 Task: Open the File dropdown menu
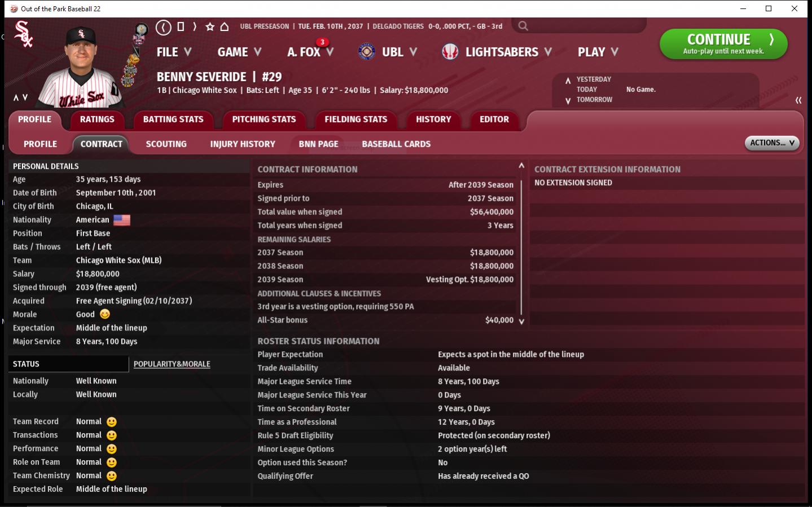click(174, 52)
